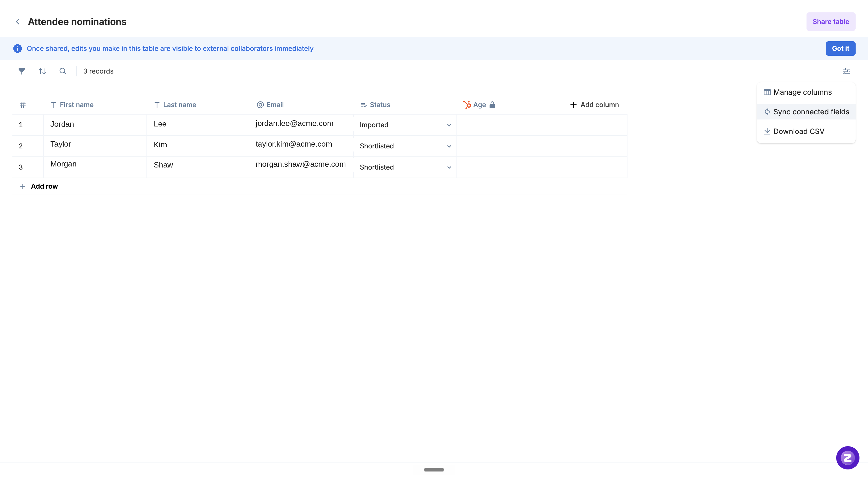The image size is (868, 479).
Task: Choose Sync connected fields from the menu
Action: (806, 112)
